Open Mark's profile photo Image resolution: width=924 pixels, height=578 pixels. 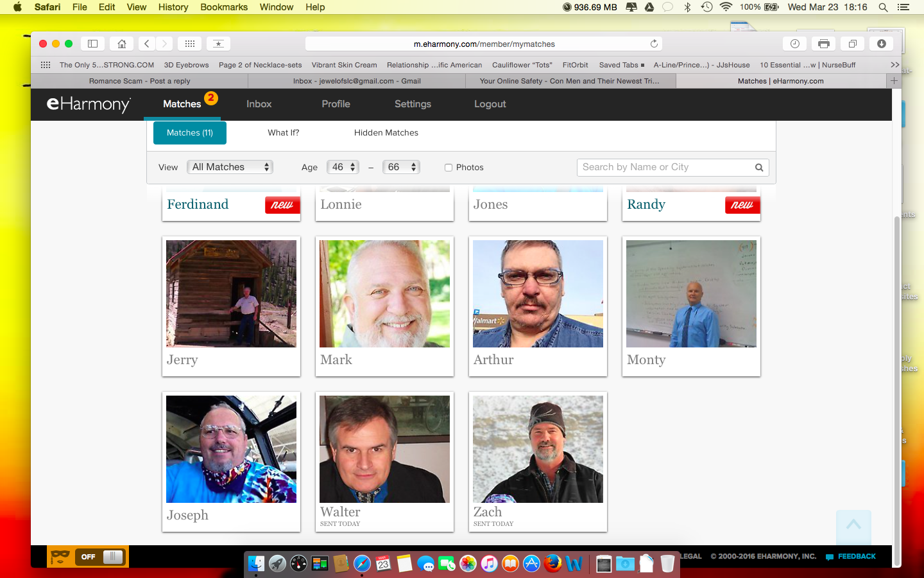(x=384, y=293)
